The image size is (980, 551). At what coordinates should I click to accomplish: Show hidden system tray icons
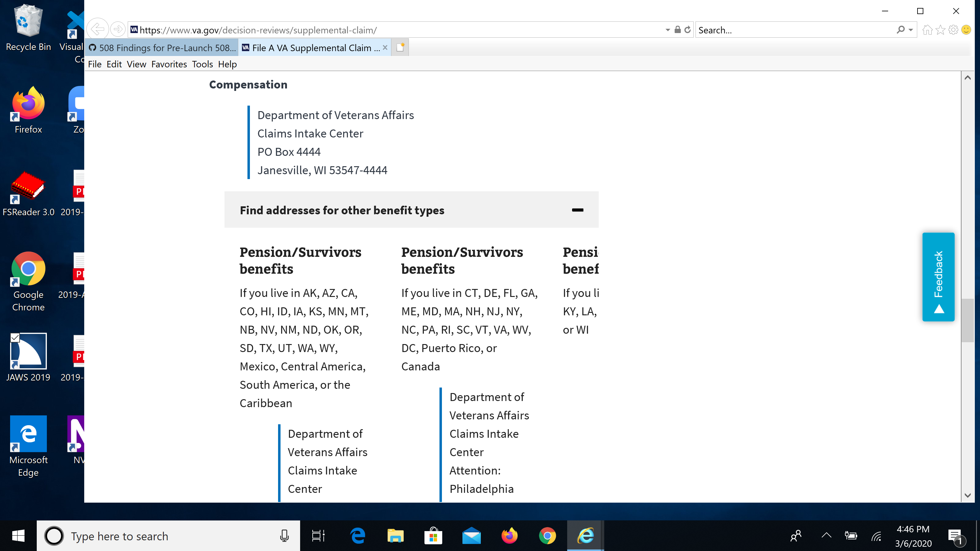(x=826, y=535)
